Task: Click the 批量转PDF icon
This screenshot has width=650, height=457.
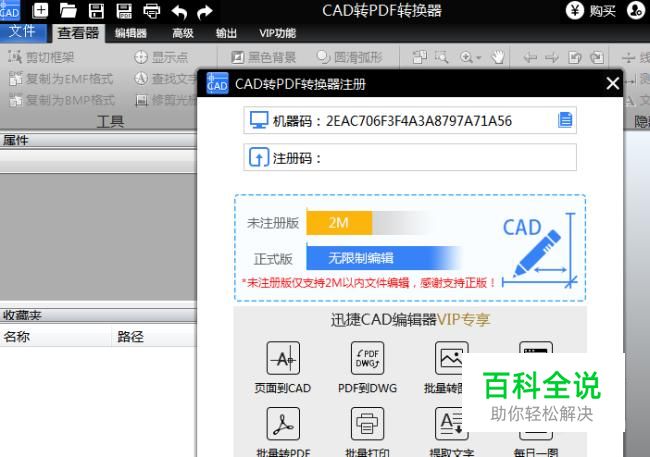Action: click(x=283, y=423)
